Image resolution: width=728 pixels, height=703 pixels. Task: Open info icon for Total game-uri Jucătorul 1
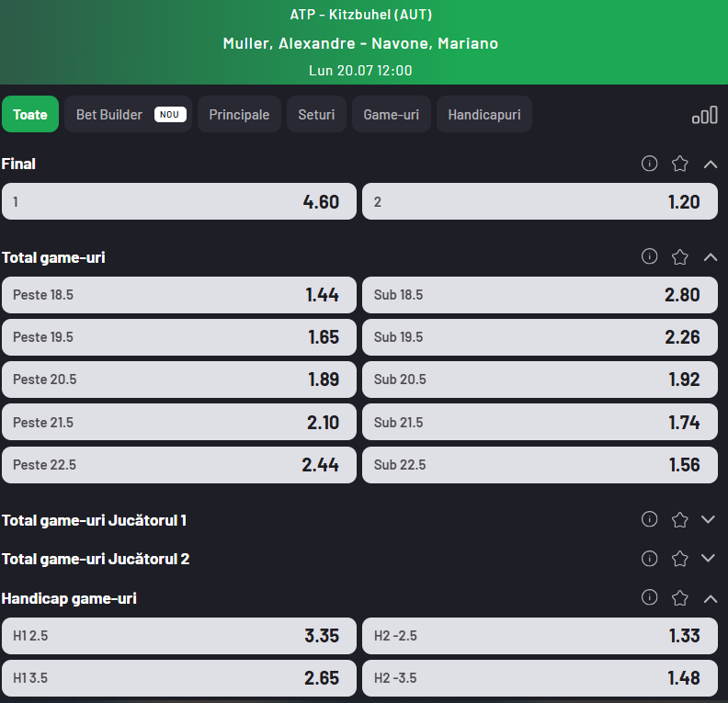649,519
